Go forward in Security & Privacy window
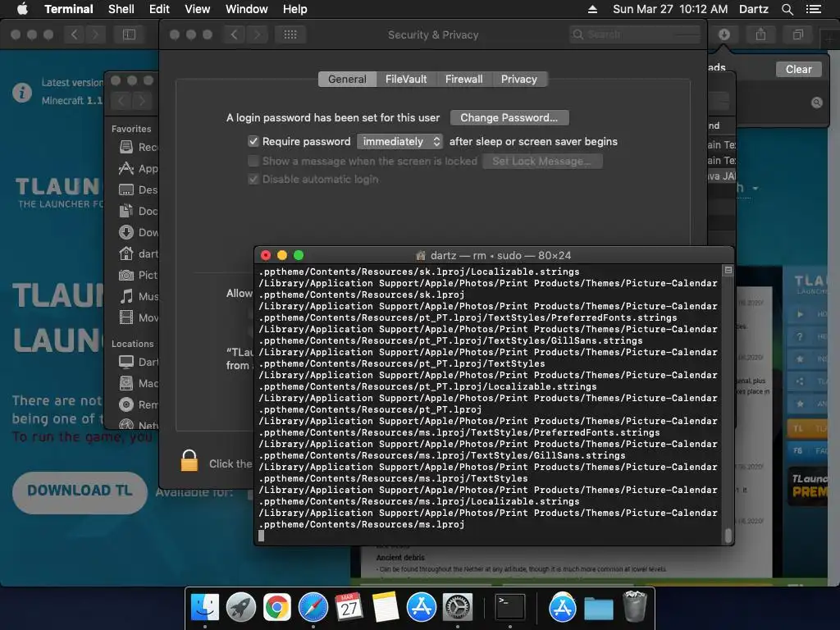The image size is (840, 630). [257, 34]
